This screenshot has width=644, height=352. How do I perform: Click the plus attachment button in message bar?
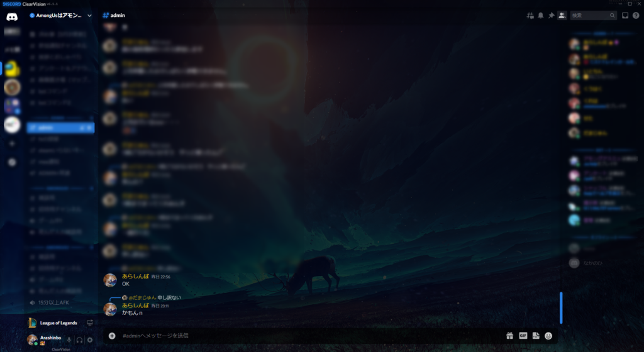click(x=112, y=336)
